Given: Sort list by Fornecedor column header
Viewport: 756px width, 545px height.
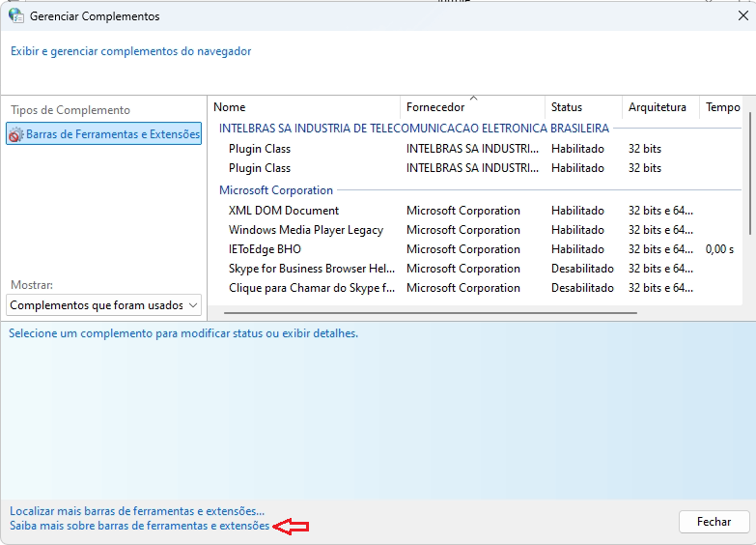Looking at the screenshot, I should pyautogui.click(x=435, y=107).
